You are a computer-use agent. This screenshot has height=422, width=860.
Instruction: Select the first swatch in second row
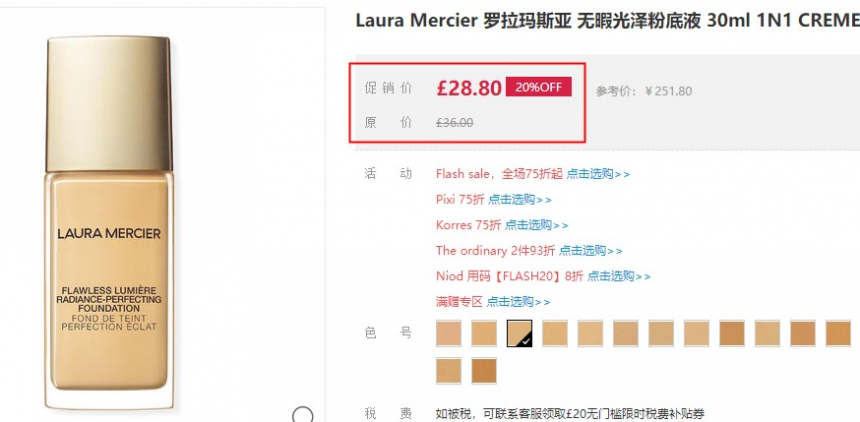coord(449,370)
